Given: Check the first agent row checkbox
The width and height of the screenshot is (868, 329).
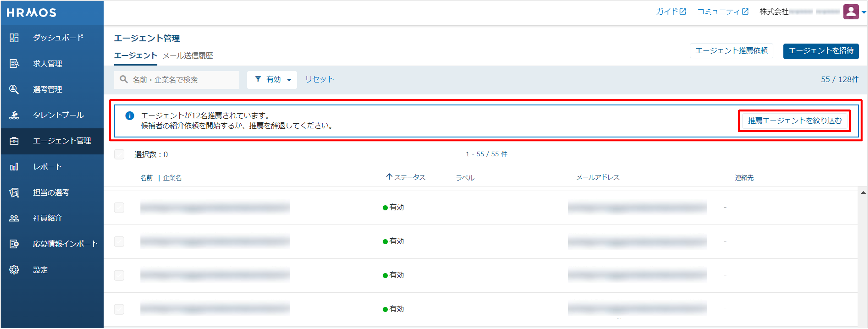Looking at the screenshot, I should click(x=119, y=208).
